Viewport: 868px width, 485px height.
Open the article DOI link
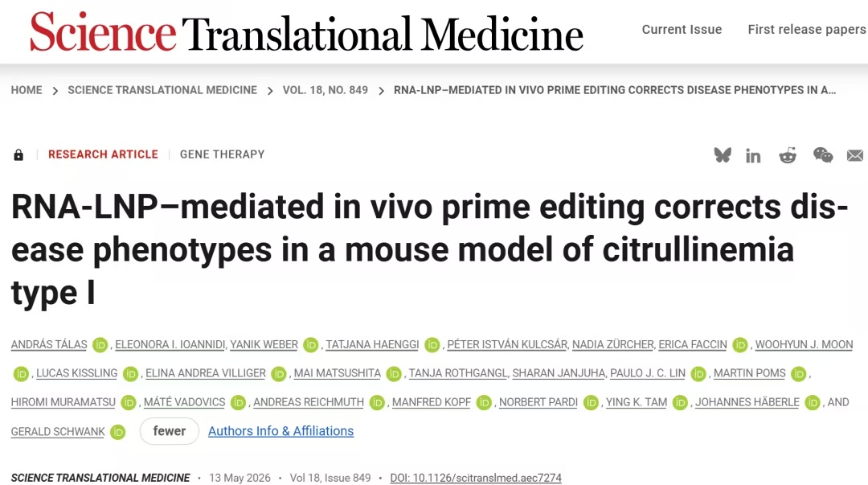click(476, 478)
